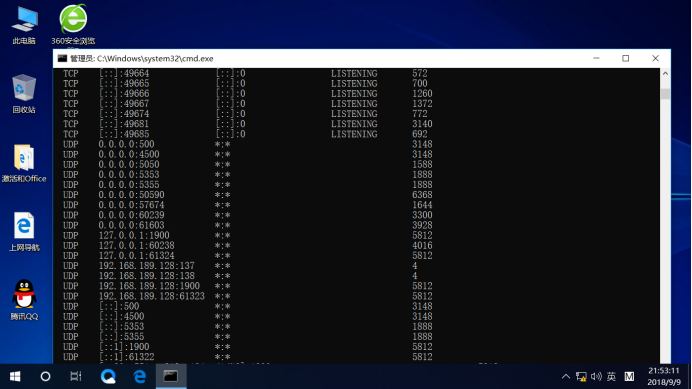The height and width of the screenshot is (389, 692).
Task: Open Cortana search circle on taskbar
Action: (45, 376)
